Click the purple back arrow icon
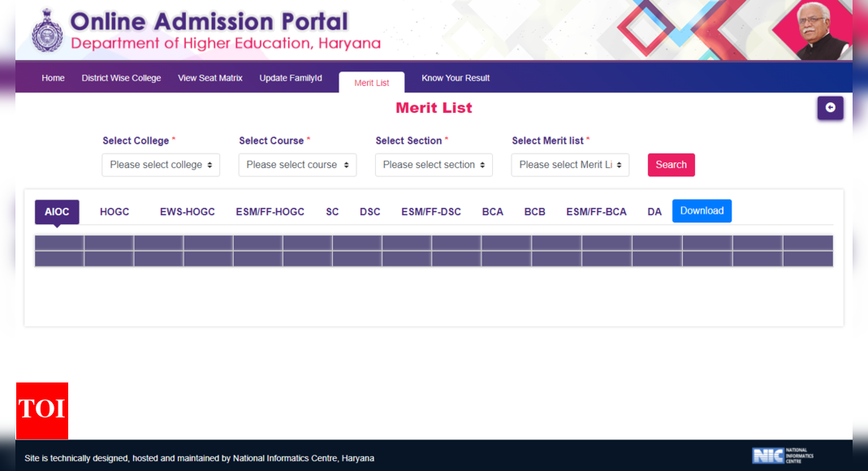Image resolution: width=868 pixels, height=471 pixels. [x=830, y=108]
